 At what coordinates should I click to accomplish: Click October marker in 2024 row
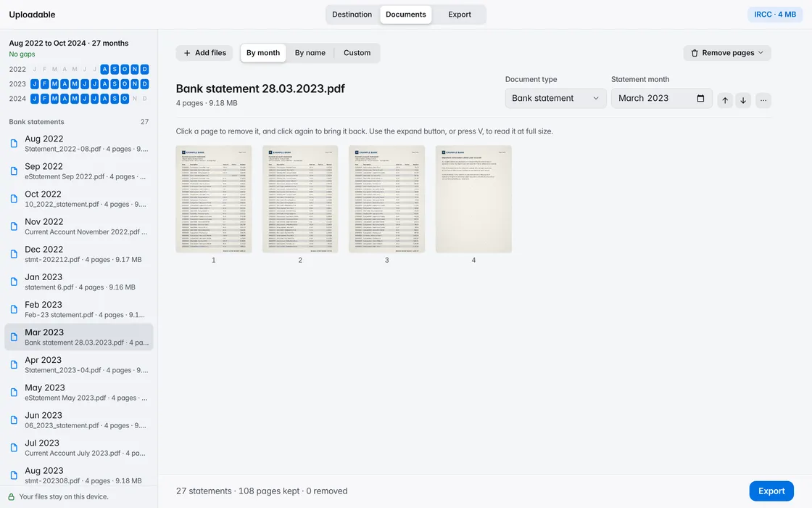click(125, 99)
